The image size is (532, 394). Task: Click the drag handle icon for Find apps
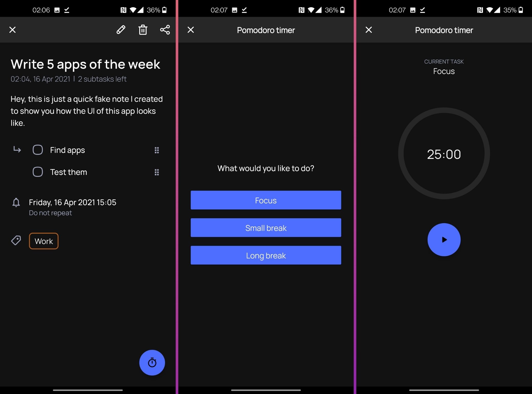(156, 150)
